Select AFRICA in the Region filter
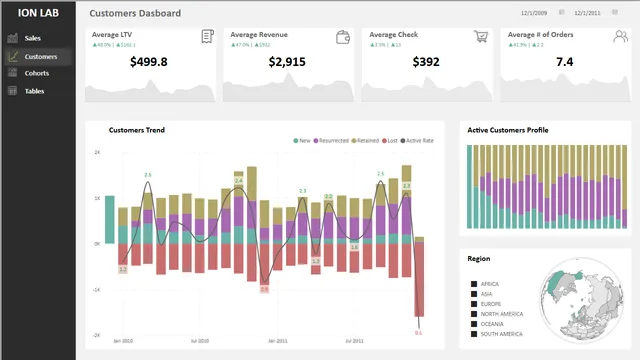The height and width of the screenshot is (360, 640). tap(485, 284)
